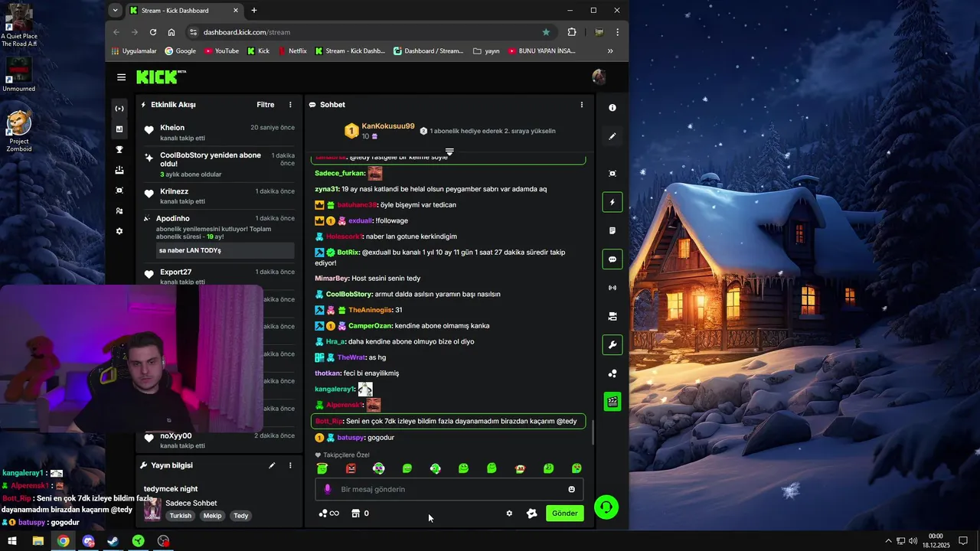Focus the Bir mesaj gönderin chat input
The width and height of the screenshot is (980, 551).
coord(449,489)
